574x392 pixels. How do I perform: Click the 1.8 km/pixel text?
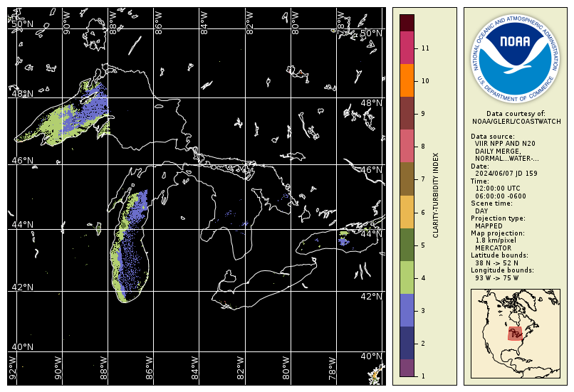(496, 240)
